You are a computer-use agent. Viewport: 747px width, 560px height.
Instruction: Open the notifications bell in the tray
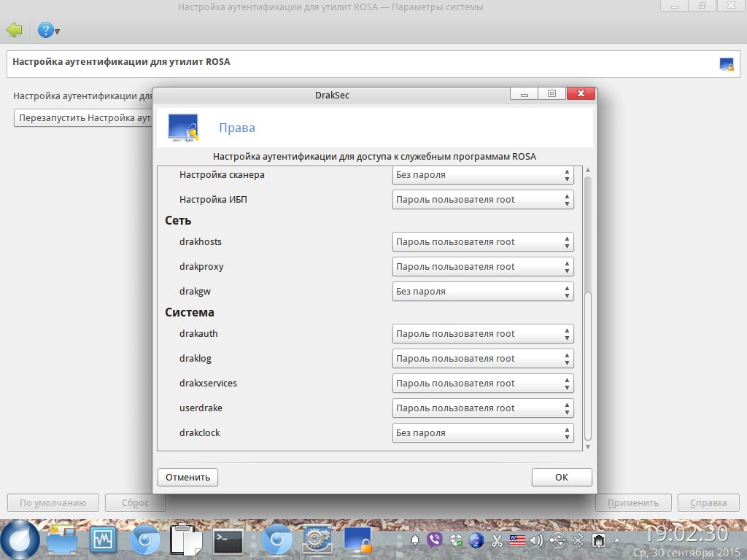point(415,540)
